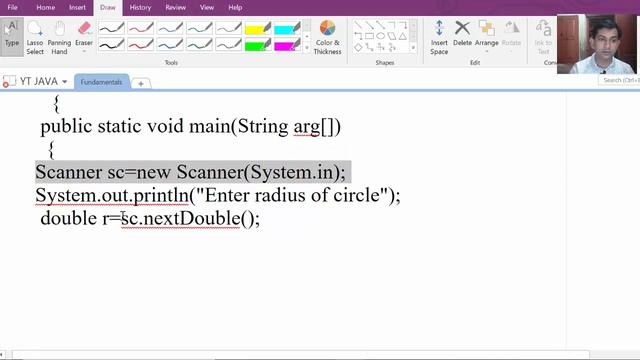
Task: Select the Fundamentals section tab
Action: click(101, 82)
